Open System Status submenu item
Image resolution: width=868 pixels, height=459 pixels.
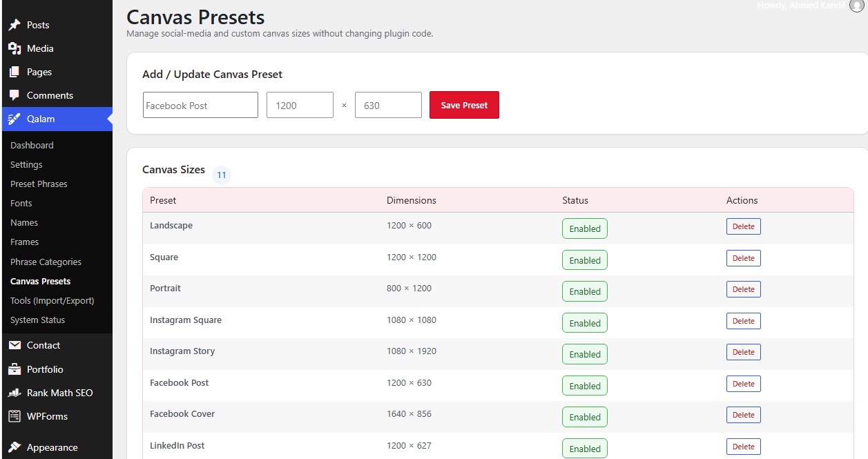pyautogui.click(x=37, y=320)
